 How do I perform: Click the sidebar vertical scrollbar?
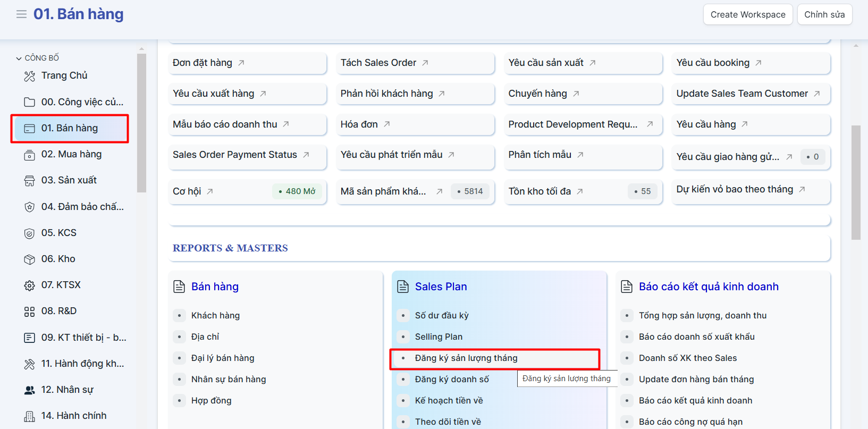pyautogui.click(x=141, y=122)
